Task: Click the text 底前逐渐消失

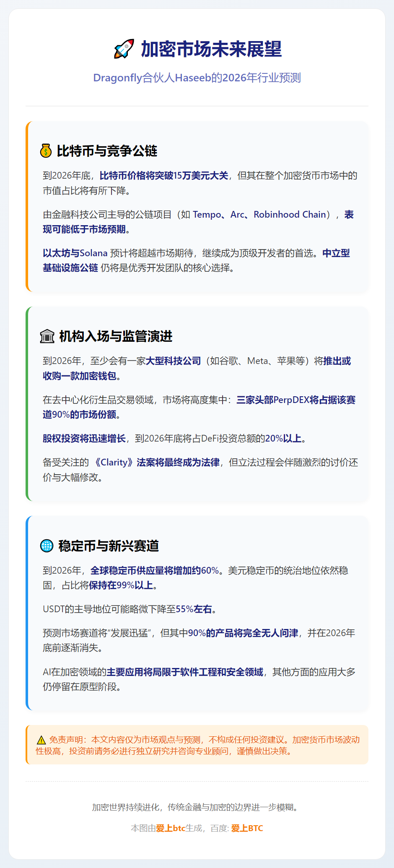Action: 73,648
